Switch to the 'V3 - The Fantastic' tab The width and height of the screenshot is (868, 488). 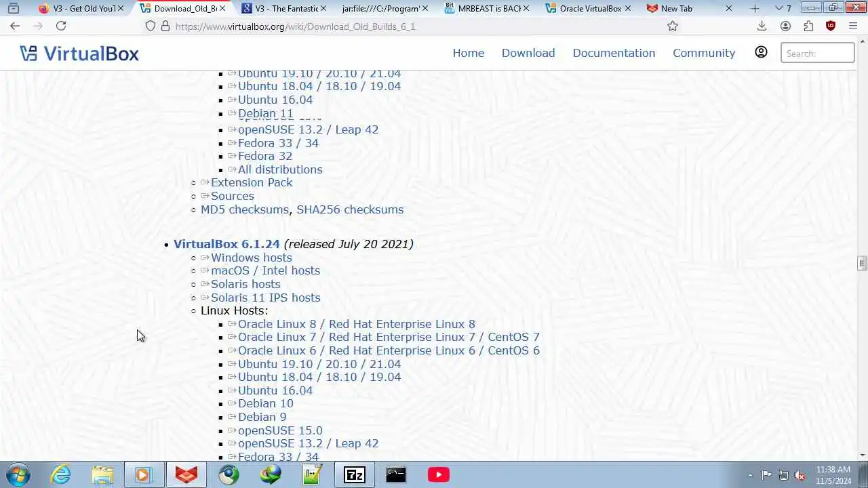(283, 9)
